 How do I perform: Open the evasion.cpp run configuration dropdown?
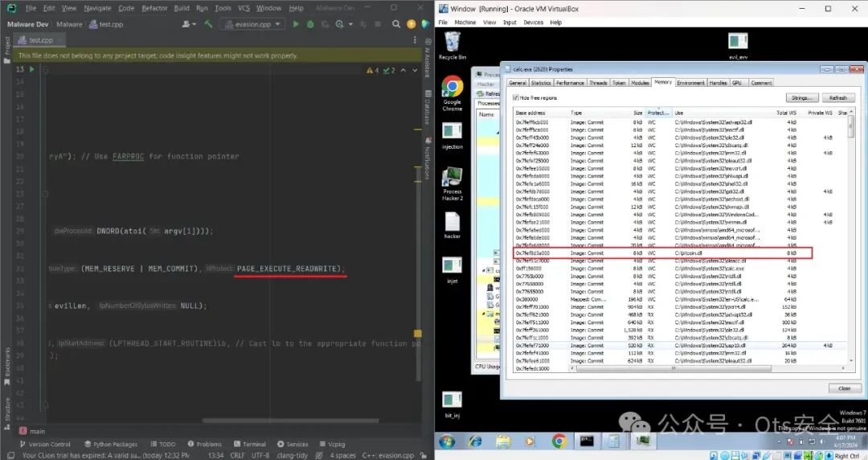[x=252, y=24]
